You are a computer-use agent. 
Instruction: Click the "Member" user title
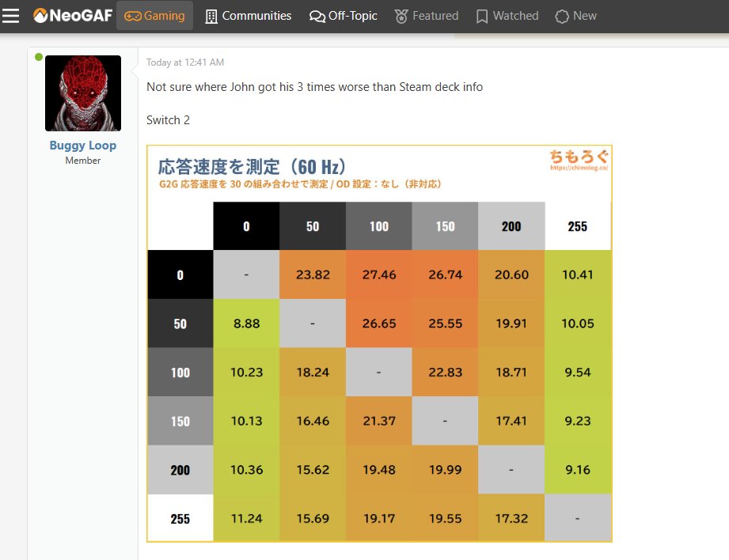(x=83, y=161)
